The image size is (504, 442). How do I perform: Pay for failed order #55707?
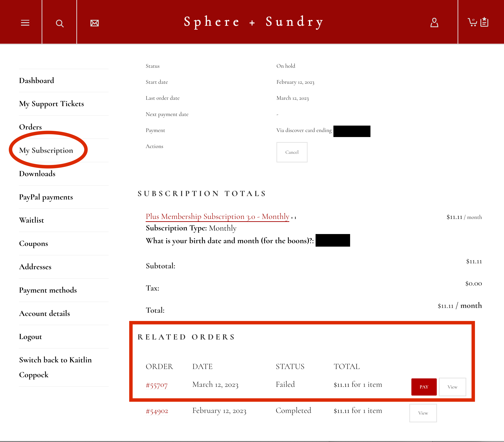click(x=424, y=387)
